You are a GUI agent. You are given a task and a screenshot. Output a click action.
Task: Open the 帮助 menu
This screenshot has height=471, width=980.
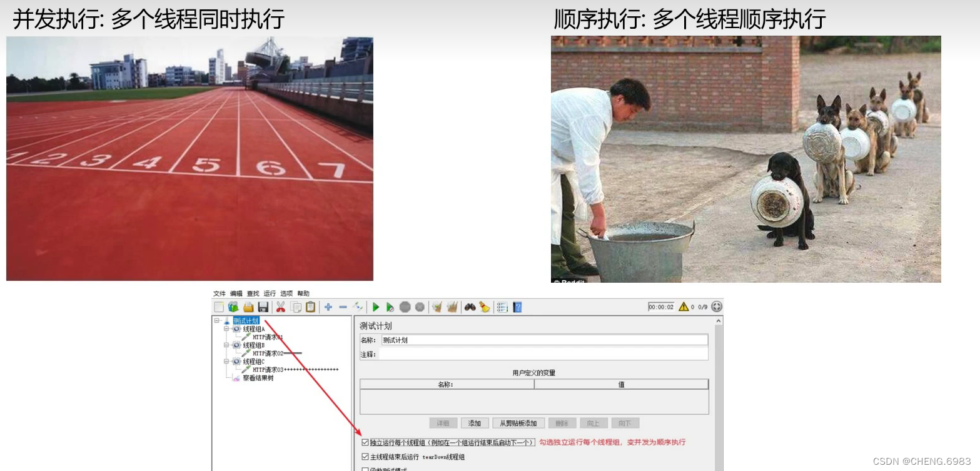303,293
